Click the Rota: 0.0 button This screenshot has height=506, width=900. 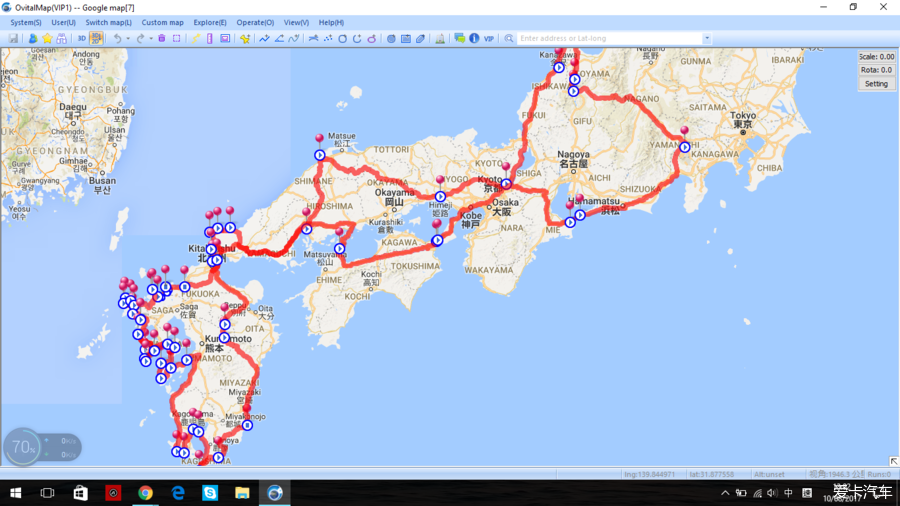click(876, 70)
